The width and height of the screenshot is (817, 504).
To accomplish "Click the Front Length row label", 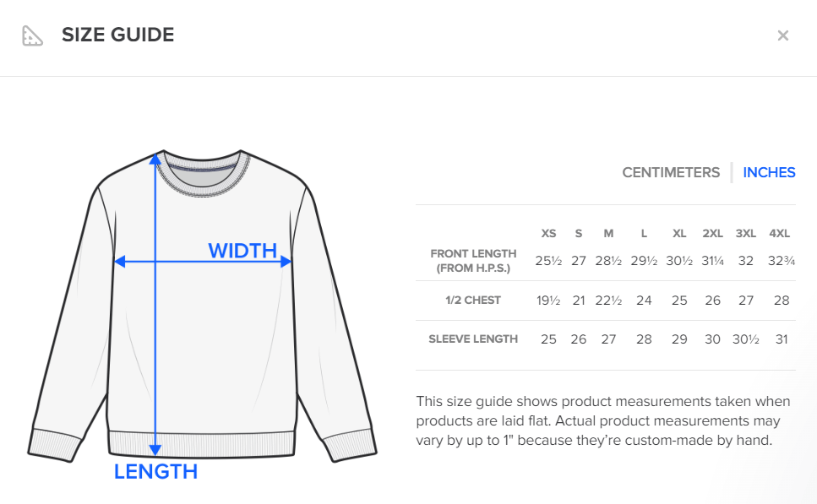I will coord(473,261).
